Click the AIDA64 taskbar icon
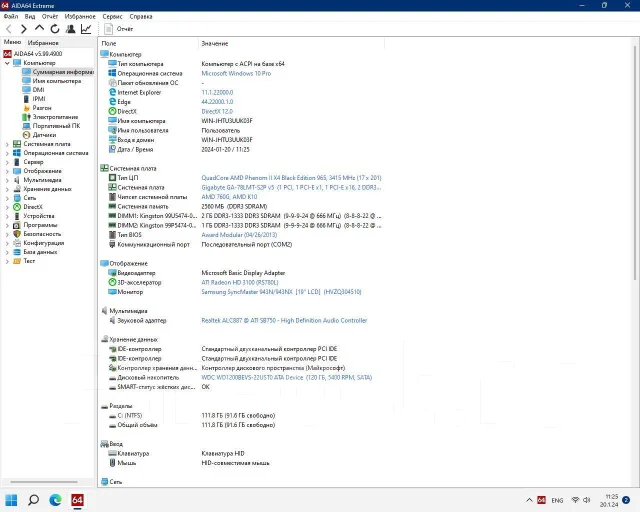Screen dimensions: 640x512 point(77,500)
